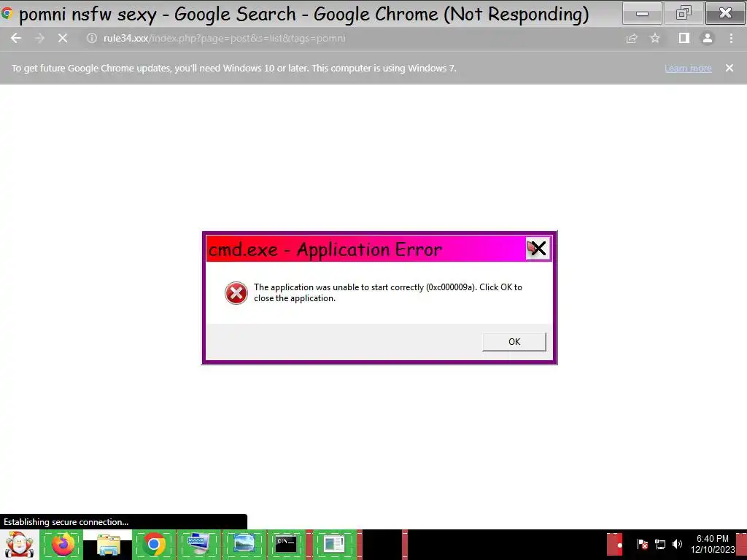
Task: Open the document window taskbar item
Action: tap(334, 545)
